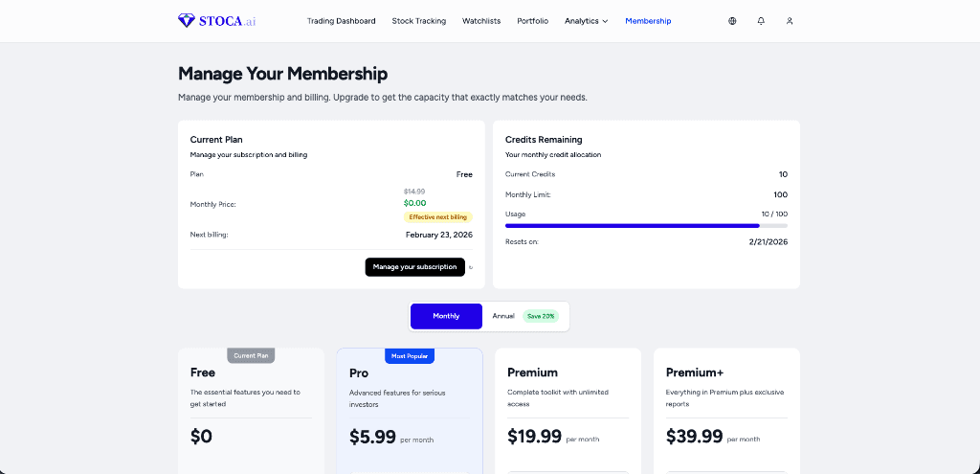The image size is (980, 474).
Task: Click the refresh icon beside Manage subscription
Action: point(471,267)
